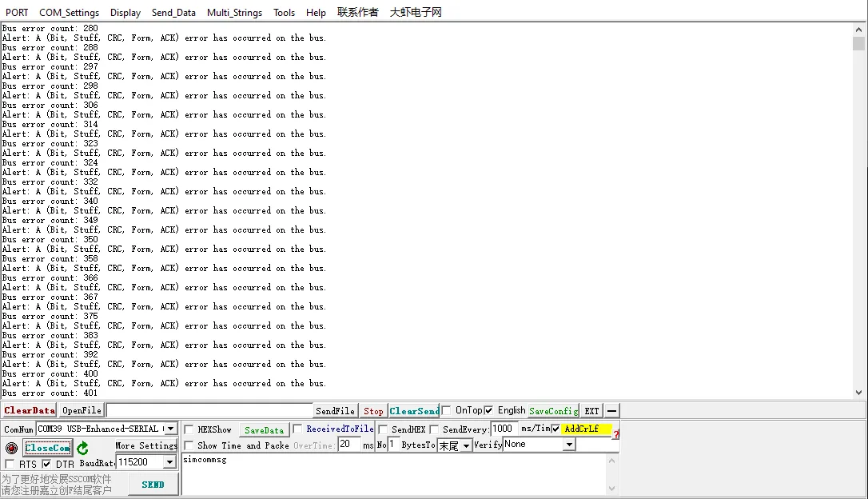Expand the BaudRate 115200 dropdown

click(169, 462)
